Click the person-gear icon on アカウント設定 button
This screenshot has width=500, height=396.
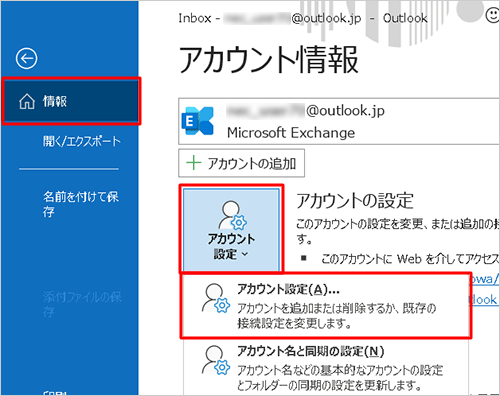click(x=232, y=215)
